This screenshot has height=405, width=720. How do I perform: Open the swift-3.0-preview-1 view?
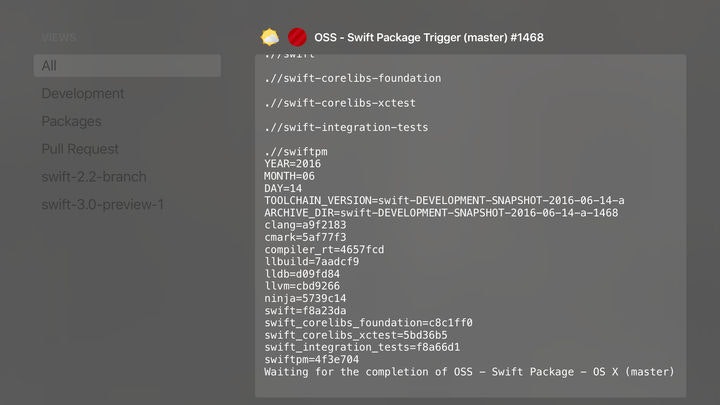coord(103,205)
